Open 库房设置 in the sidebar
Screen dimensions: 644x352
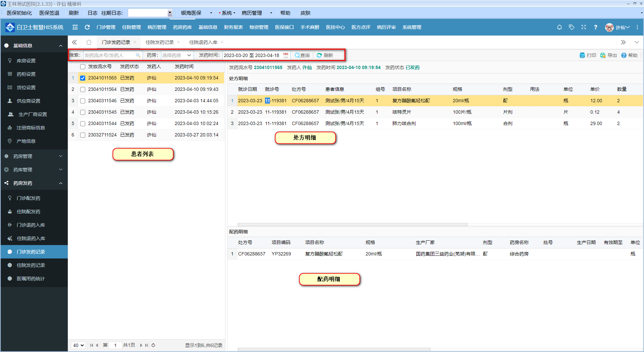(34, 61)
